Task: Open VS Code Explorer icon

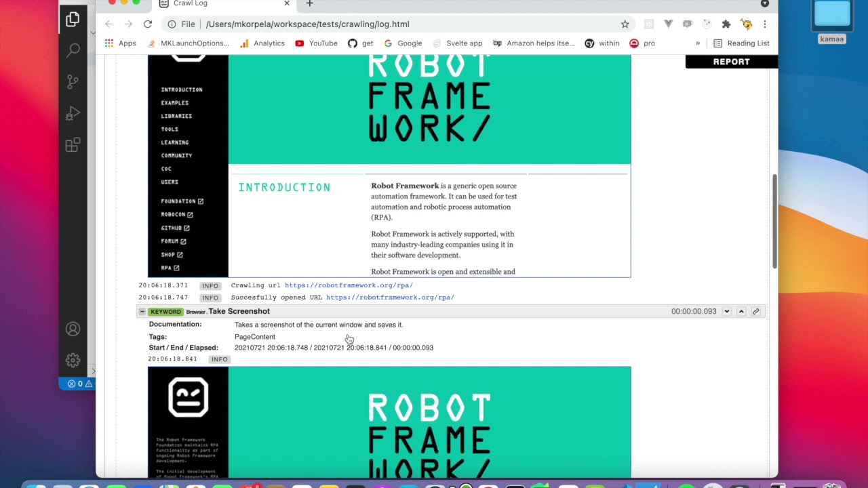Action: tap(73, 20)
